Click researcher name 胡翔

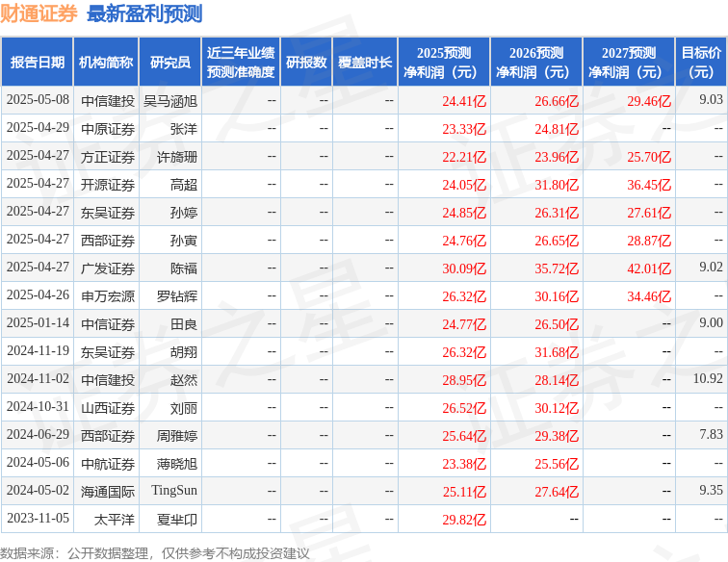tap(184, 352)
